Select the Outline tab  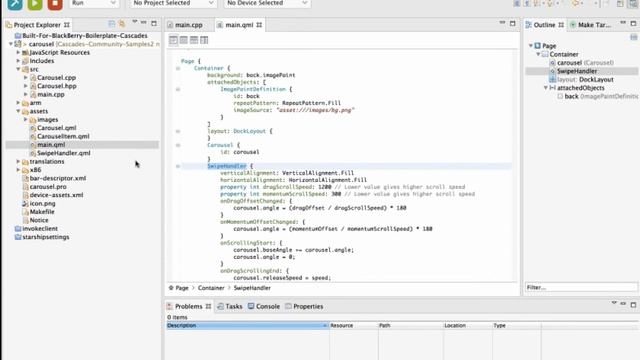544,25
